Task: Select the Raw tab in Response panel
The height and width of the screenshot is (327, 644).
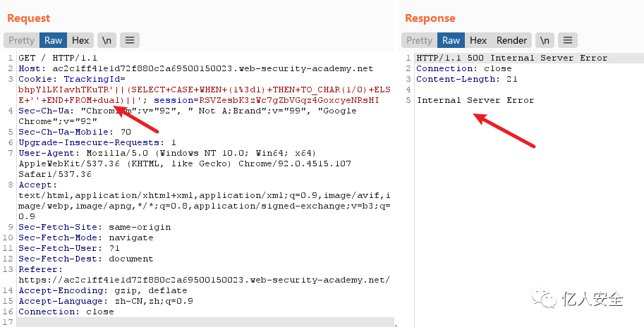Action: click(x=451, y=40)
